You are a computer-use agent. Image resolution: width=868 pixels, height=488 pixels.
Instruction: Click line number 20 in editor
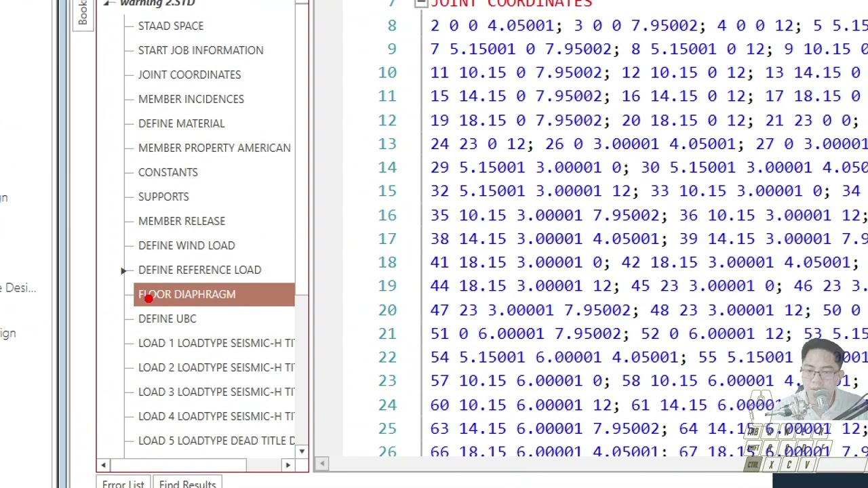[x=387, y=310]
